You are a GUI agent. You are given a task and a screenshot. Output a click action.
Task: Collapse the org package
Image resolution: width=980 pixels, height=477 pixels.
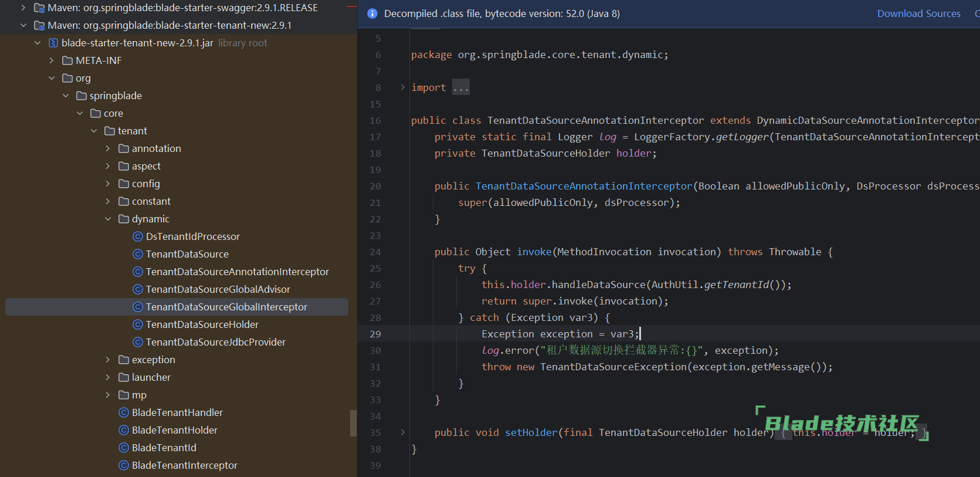coord(52,78)
